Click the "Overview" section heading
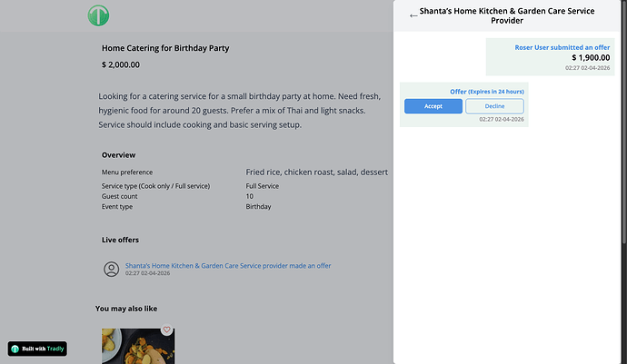This screenshot has width=627, height=364. pyautogui.click(x=118, y=155)
